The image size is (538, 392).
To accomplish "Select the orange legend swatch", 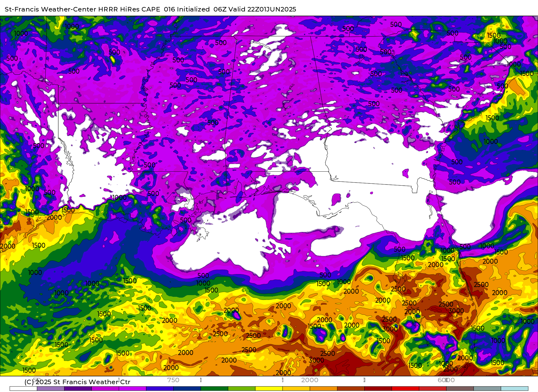I will click(324, 389).
